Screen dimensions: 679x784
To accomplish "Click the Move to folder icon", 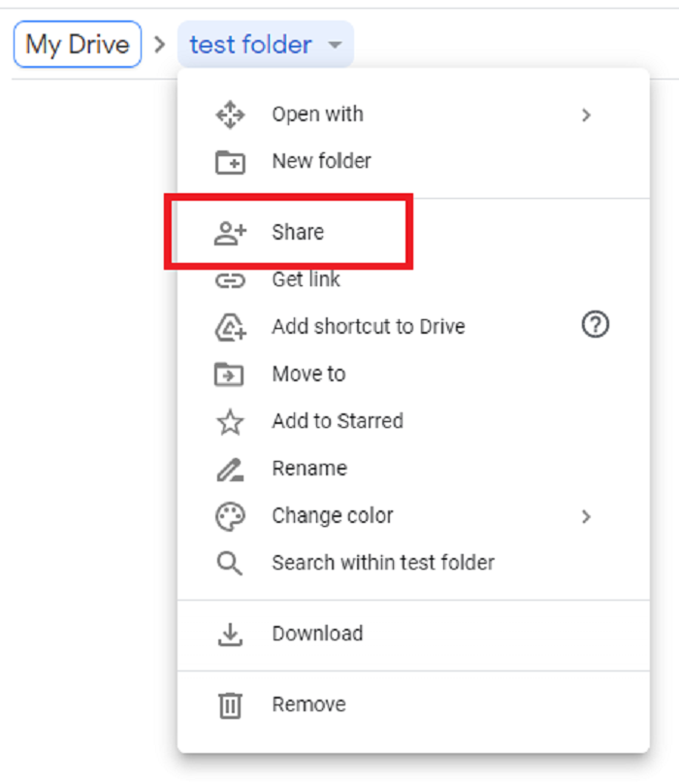I will 230,374.
